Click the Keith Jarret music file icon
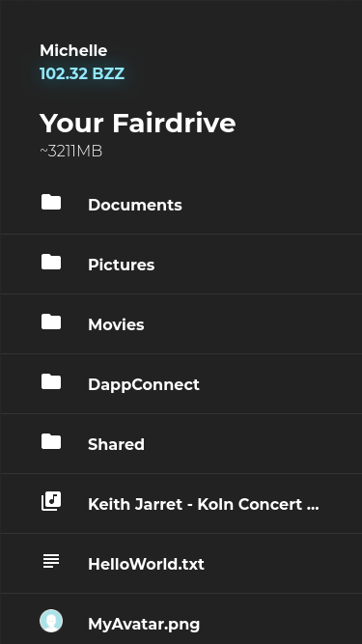 point(51,501)
